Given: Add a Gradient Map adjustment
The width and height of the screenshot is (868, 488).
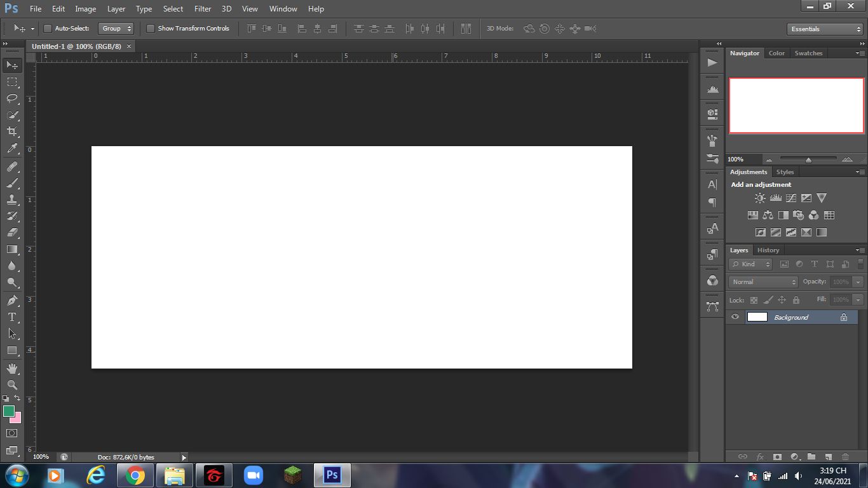Looking at the screenshot, I should point(822,233).
